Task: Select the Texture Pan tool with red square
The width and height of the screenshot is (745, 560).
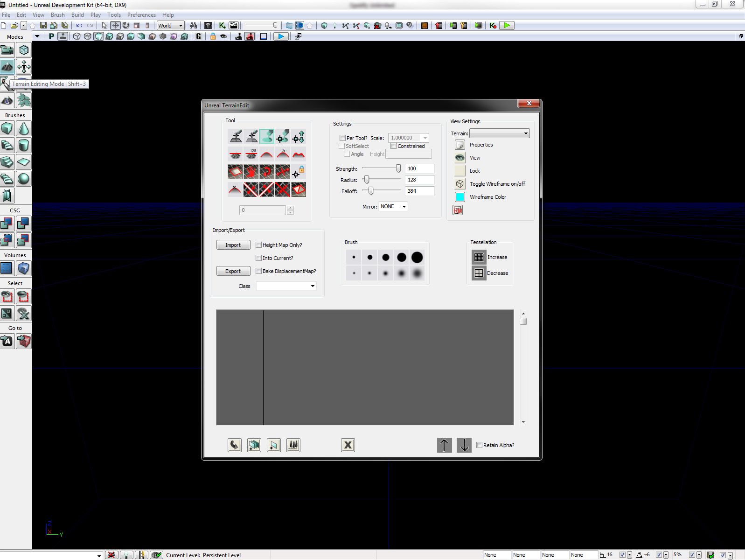Action: 236,172
